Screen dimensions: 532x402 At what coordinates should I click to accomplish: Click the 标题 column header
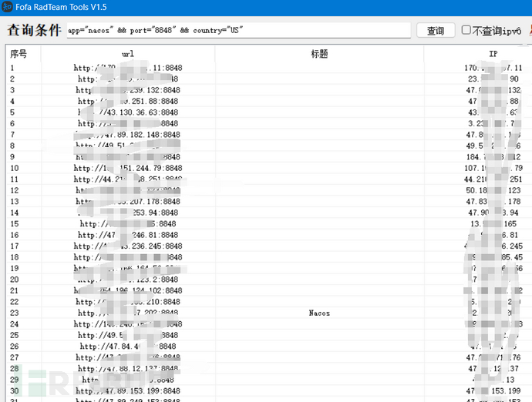(x=319, y=54)
